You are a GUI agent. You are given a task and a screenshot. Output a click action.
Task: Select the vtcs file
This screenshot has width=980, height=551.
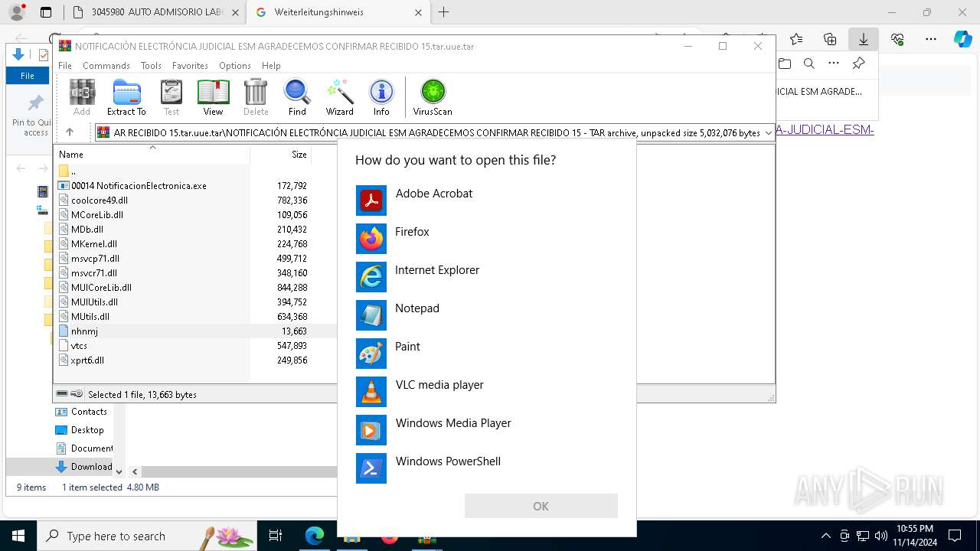coord(79,345)
